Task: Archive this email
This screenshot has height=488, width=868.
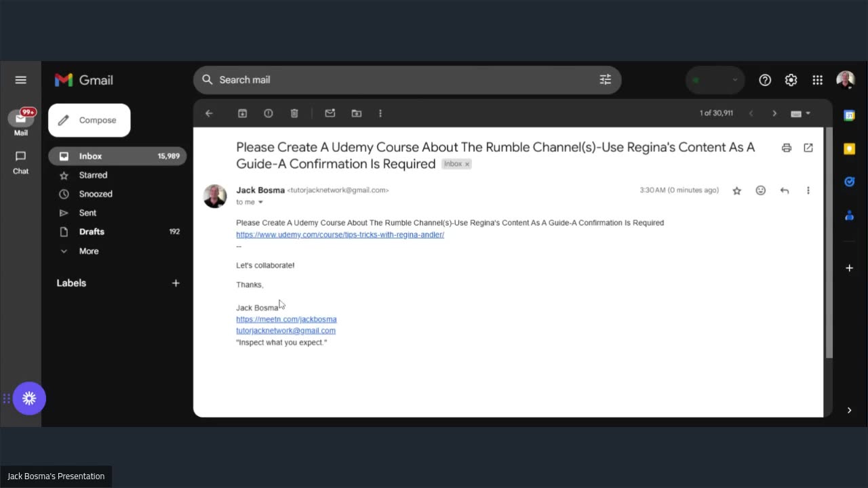Action: [x=242, y=113]
